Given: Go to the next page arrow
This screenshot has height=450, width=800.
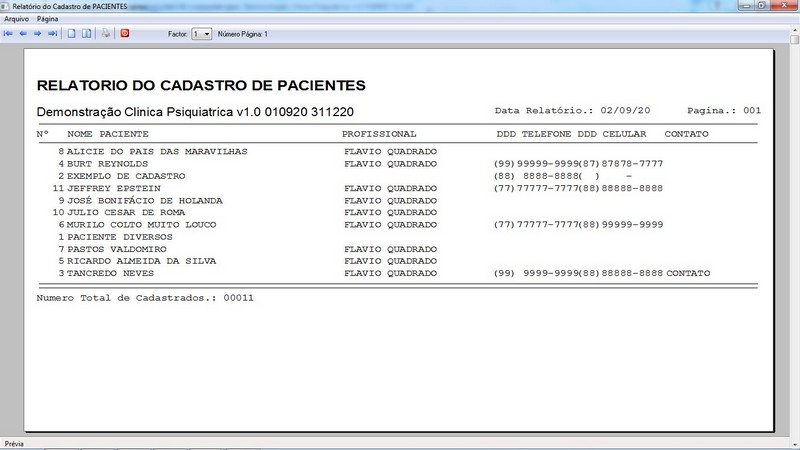Looking at the screenshot, I should pos(37,34).
